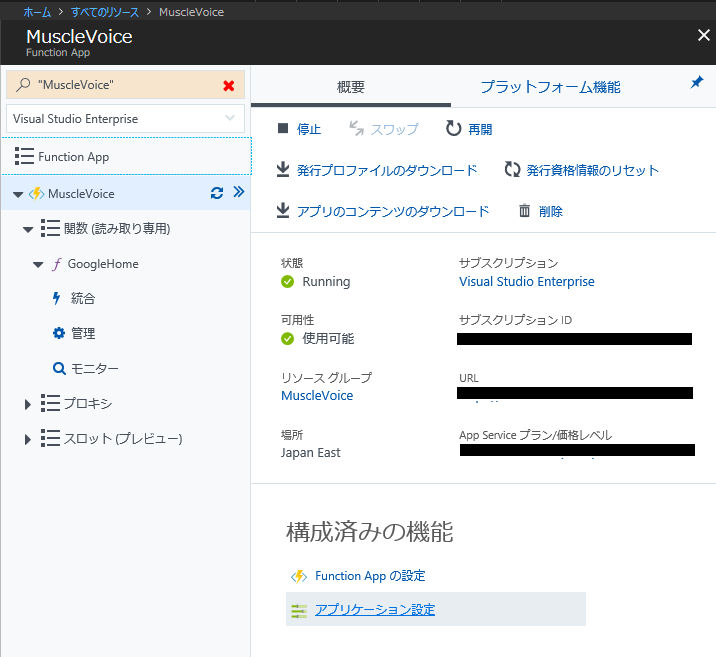The width and height of the screenshot is (716, 657).
Task: Click the MuscleVoice function app bolt icon
Action: (x=37, y=194)
